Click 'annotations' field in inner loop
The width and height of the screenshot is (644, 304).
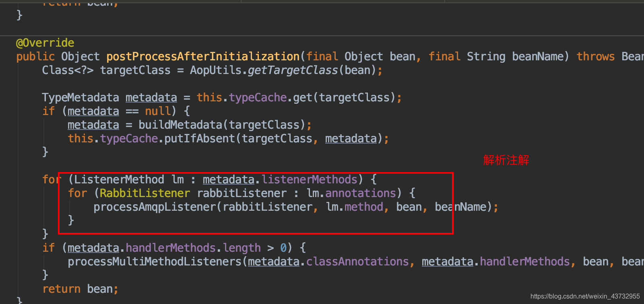pos(361,193)
